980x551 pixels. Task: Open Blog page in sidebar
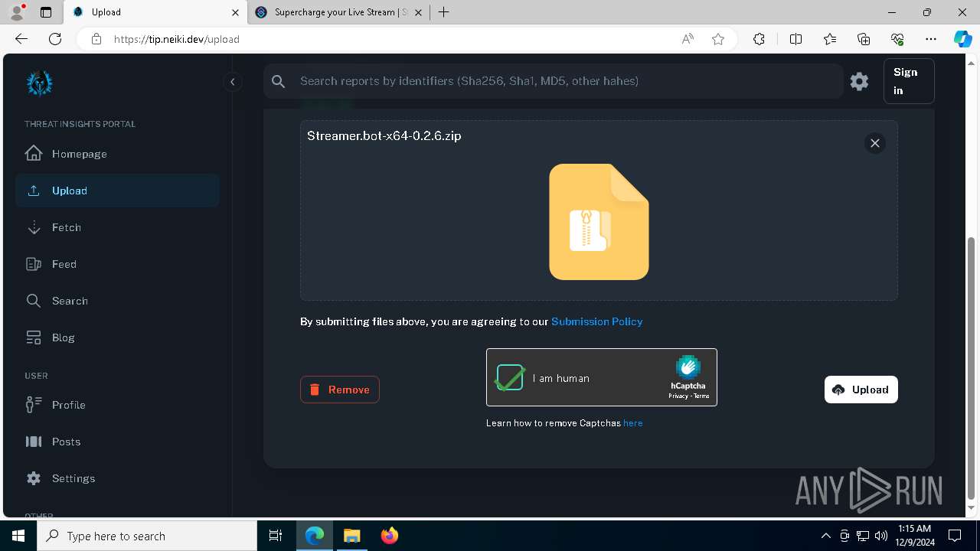click(x=117, y=337)
